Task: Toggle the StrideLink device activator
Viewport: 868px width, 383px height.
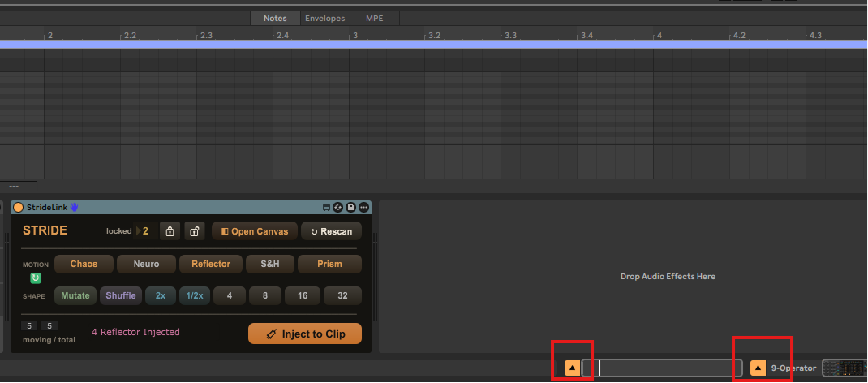Action: pos(19,208)
